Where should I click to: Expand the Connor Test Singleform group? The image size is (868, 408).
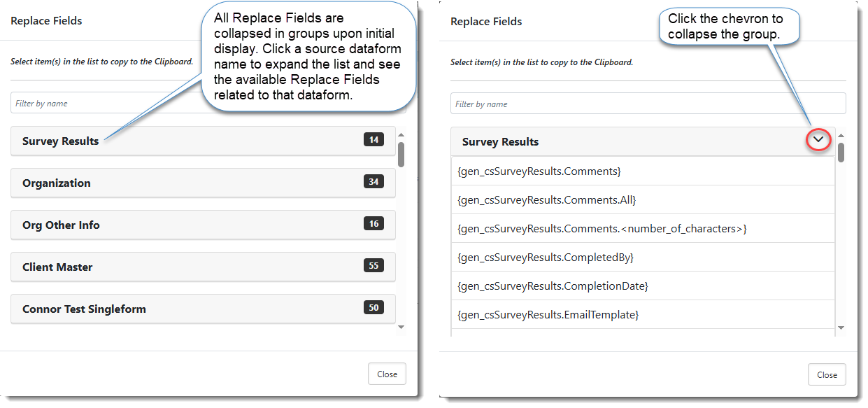[84, 309]
